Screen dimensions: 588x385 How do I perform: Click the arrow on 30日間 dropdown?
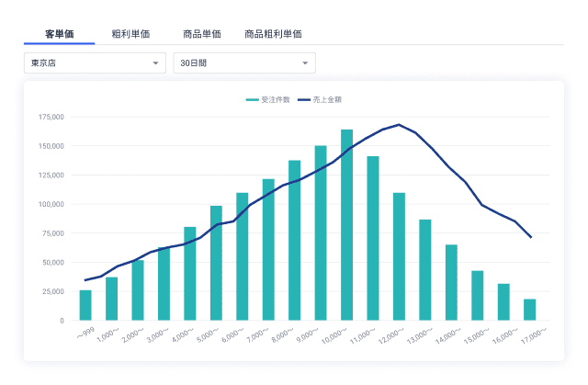[304, 63]
